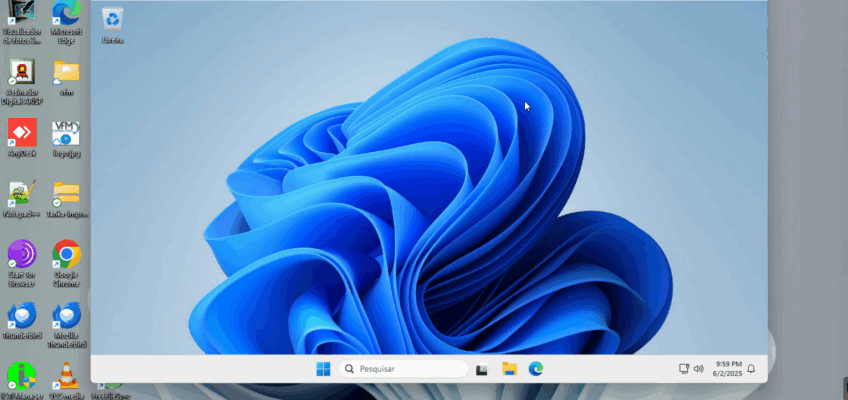Open the Tarifa-Impr folder on desktop

pyautogui.click(x=67, y=198)
